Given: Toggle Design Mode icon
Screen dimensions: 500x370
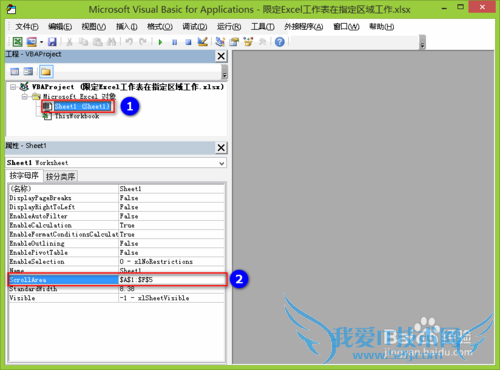Looking at the screenshot, I should (203, 41).
